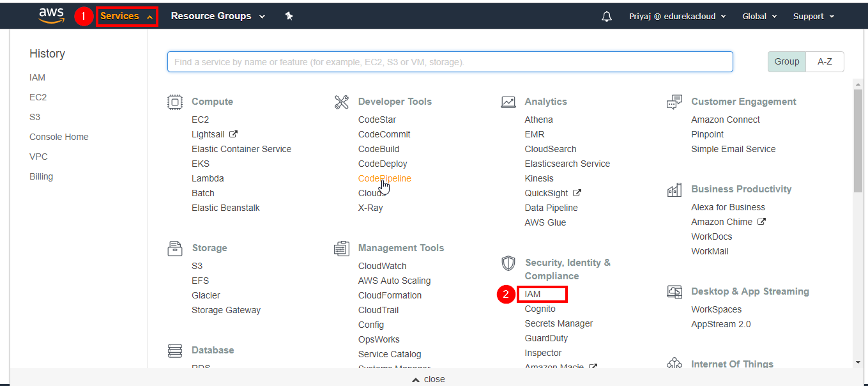Open IAM under Security, Identity & Compliance
Screen dimensions: 868x386
(x=533, y=294)
